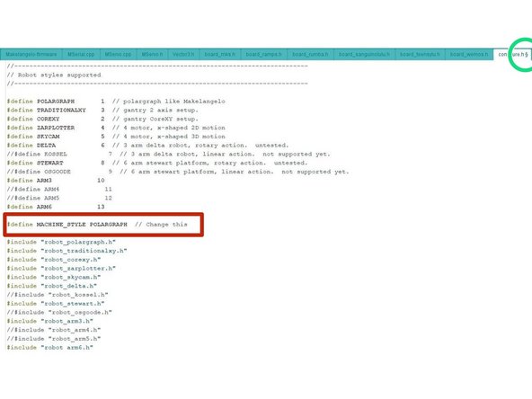Click the '#define SKYCAM' line
The image size is (532, 399).
tap(116, 137)
